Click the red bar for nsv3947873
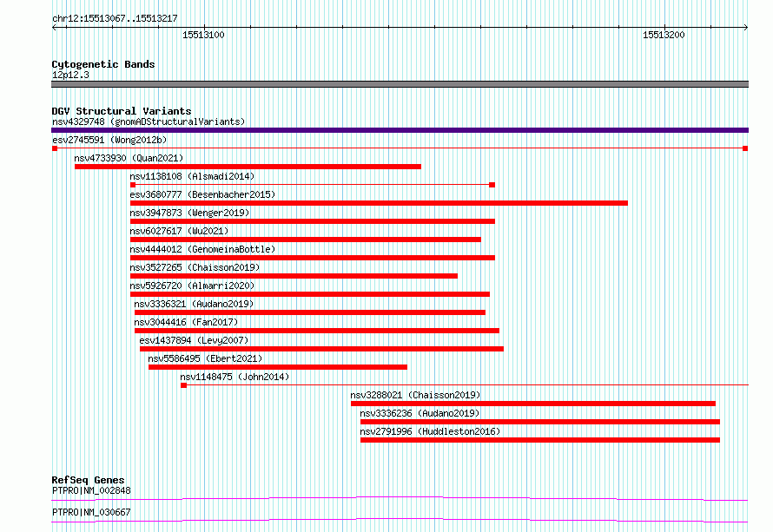 (x=313, y=221)
